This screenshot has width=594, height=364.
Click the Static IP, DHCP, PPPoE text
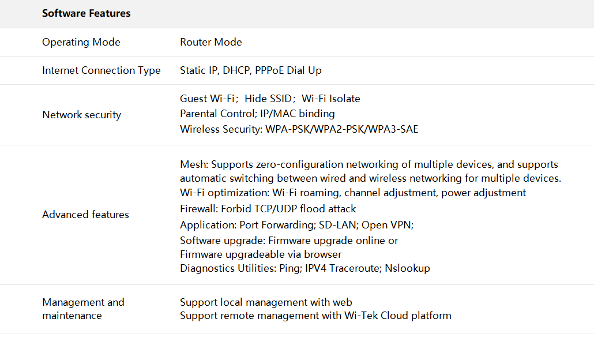251,70
